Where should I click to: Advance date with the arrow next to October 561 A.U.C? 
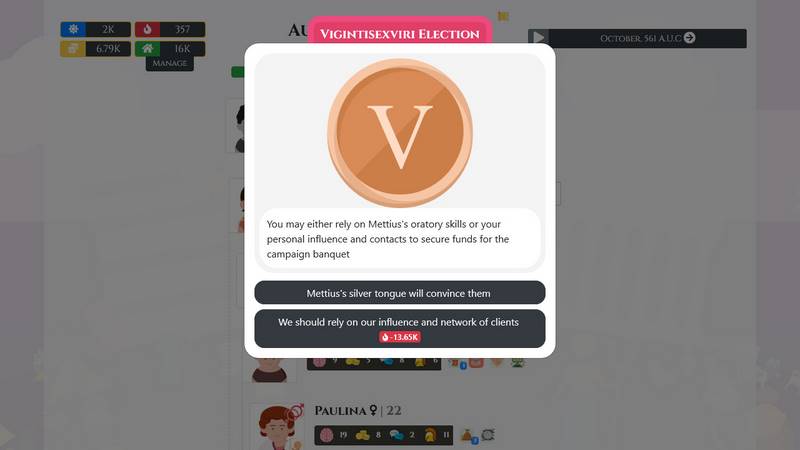point(689,38)
